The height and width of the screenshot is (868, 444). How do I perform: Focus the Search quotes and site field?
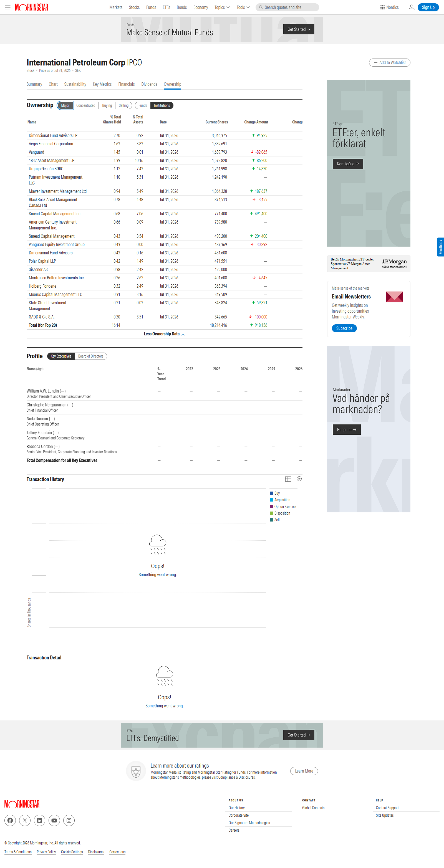[x=287, y=7]
